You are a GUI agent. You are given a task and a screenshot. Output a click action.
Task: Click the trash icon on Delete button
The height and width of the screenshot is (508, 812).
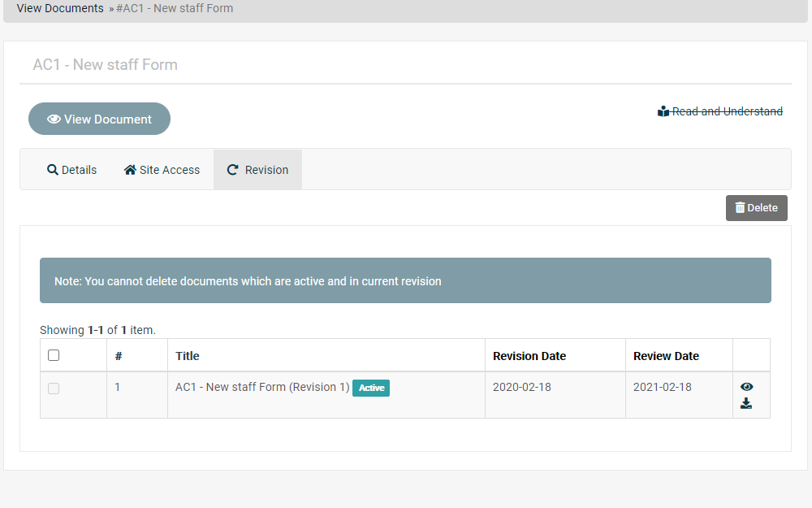pos(740,207)
